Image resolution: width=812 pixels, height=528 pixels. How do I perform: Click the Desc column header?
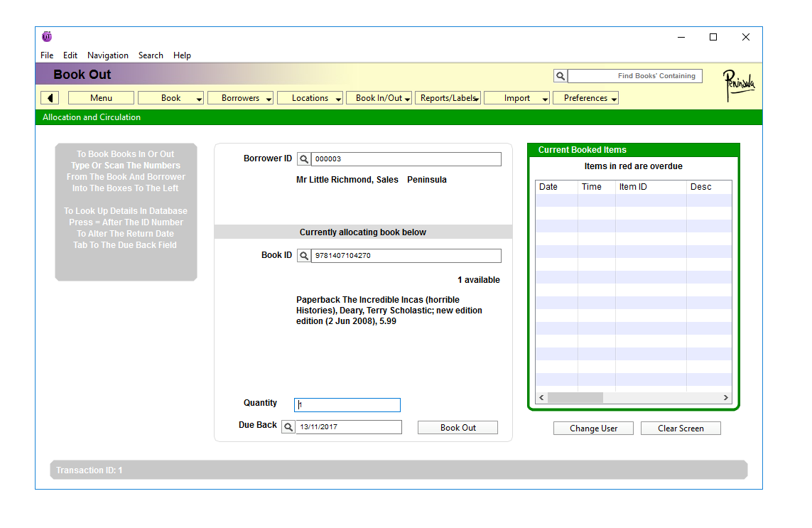709,187
